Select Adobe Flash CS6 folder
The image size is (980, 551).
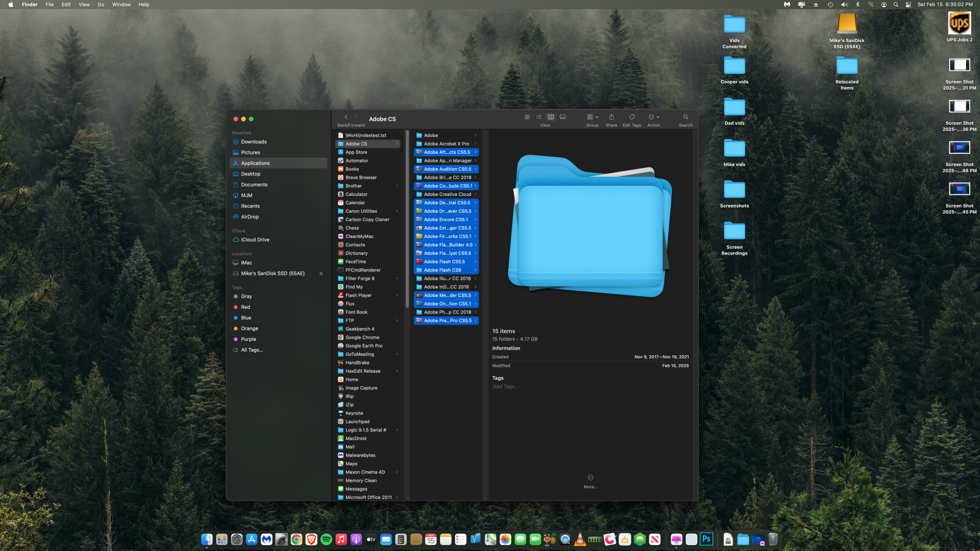click(x=446, y=270)
